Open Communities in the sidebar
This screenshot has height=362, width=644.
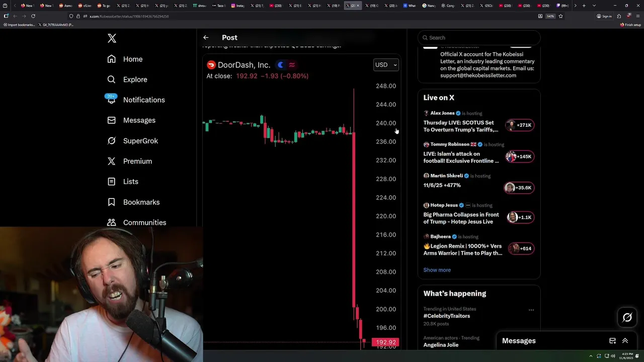coord(137,222)
